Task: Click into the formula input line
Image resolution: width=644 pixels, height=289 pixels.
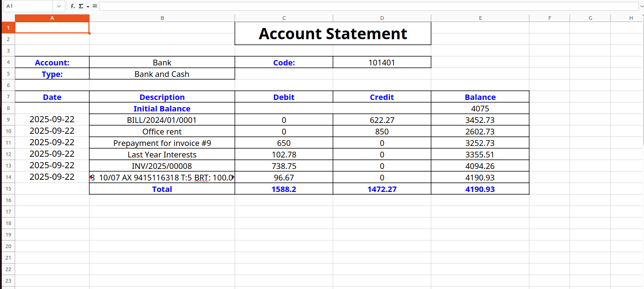Action: 369,6
